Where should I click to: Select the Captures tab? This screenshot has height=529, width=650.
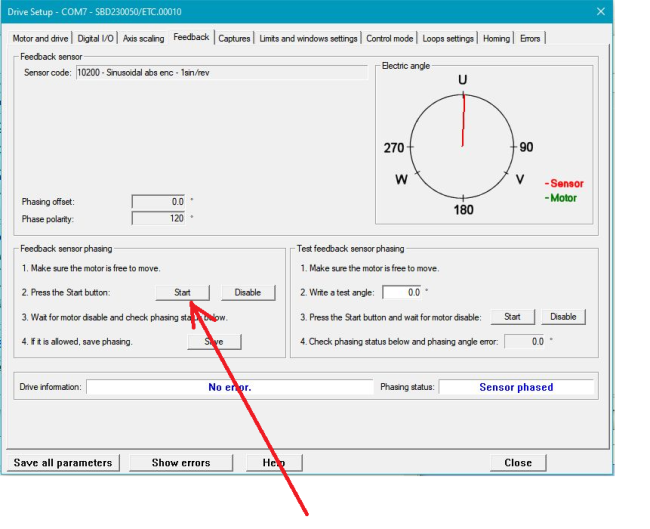(234, 39)
